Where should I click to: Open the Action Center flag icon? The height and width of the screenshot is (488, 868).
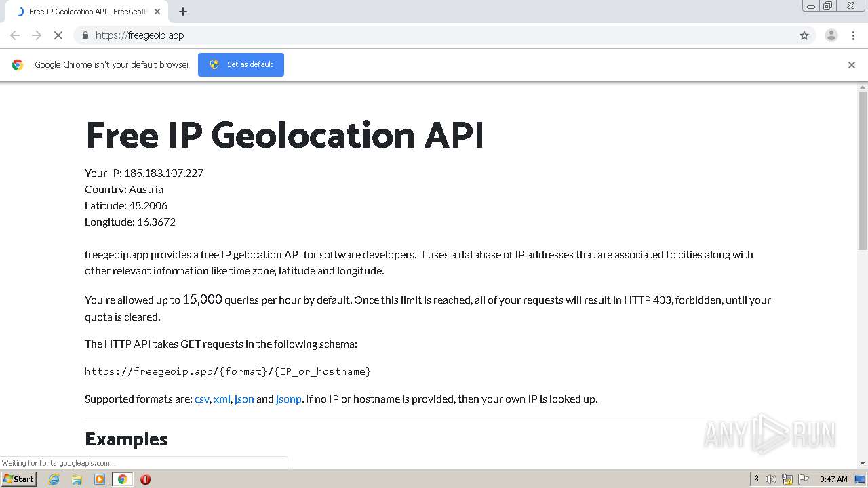pos(804,479)
